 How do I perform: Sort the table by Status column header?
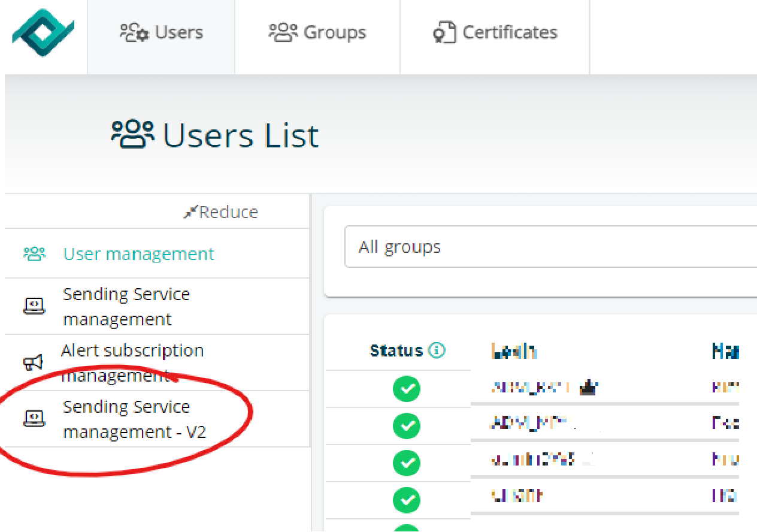click(x=396, y=350)
